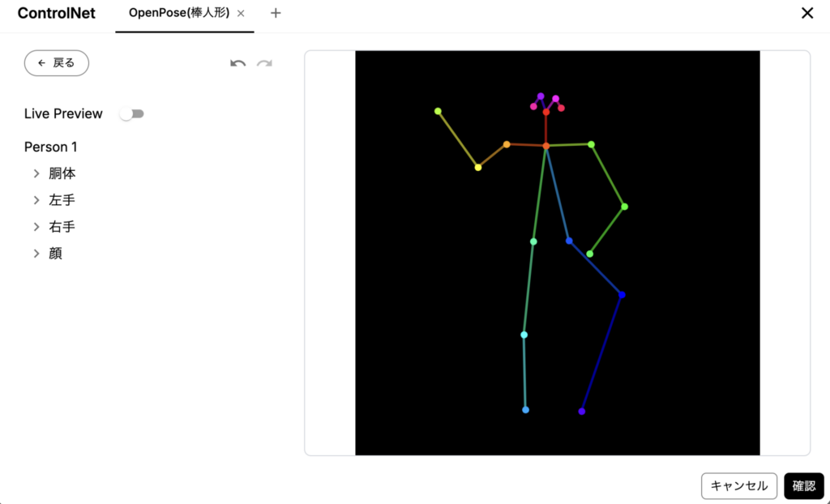Viewport: 830px width, 504px height.
Task: Select the red nose keypoint on the head
Action: pos(546,112)
